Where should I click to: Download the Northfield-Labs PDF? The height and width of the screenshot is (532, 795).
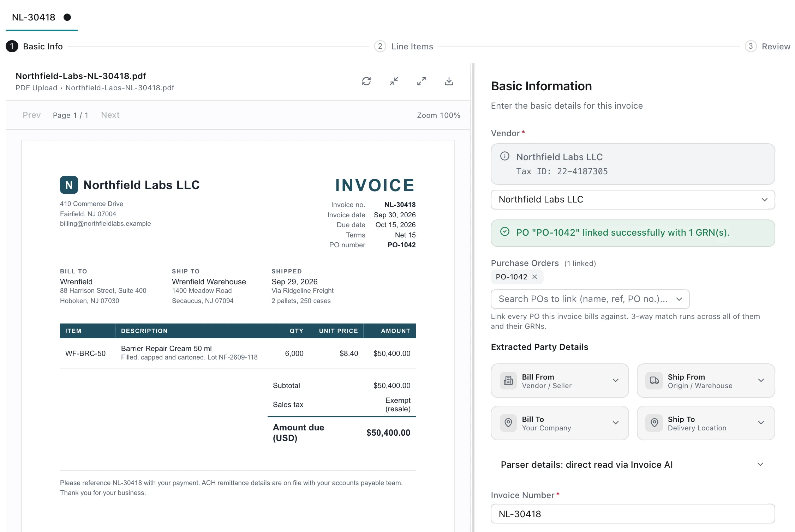pos(449,81)
